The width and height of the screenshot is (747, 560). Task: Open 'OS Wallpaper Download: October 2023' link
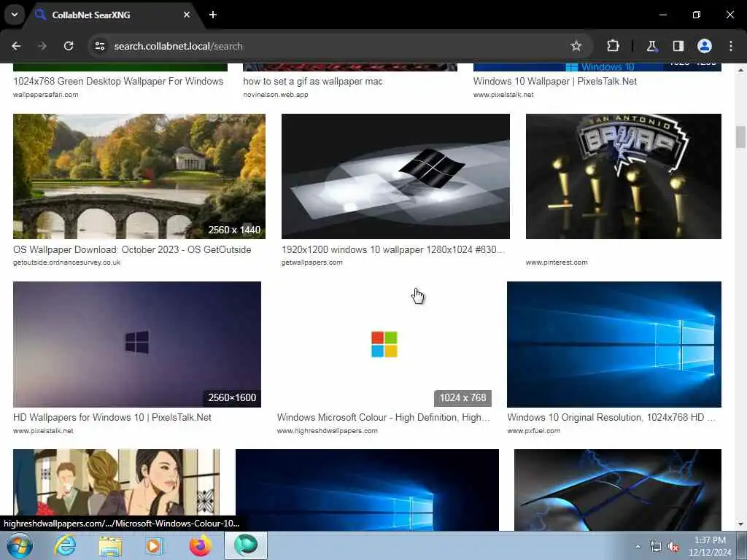[132, 249]
